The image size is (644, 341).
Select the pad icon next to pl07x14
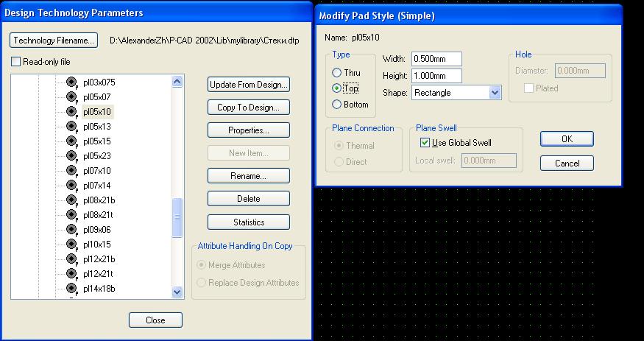click(x=72, y=186)
